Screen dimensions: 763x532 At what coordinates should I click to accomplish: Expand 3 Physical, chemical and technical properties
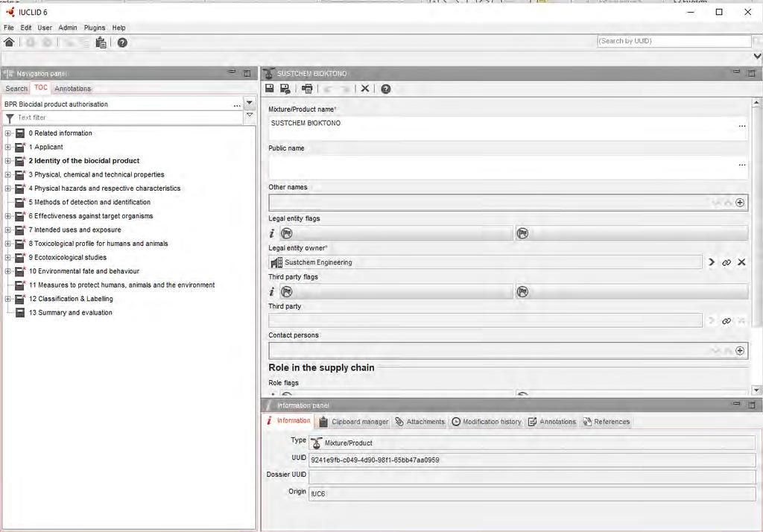(7, 174)
